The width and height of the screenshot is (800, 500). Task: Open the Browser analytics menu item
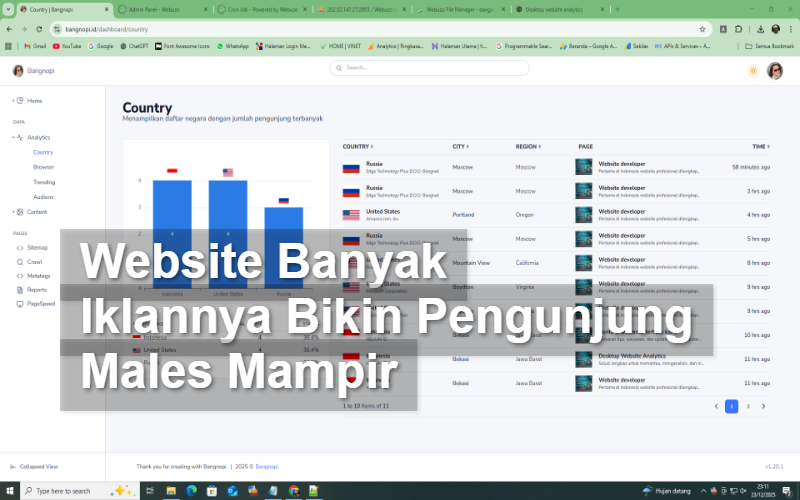(x=43, y=167)
